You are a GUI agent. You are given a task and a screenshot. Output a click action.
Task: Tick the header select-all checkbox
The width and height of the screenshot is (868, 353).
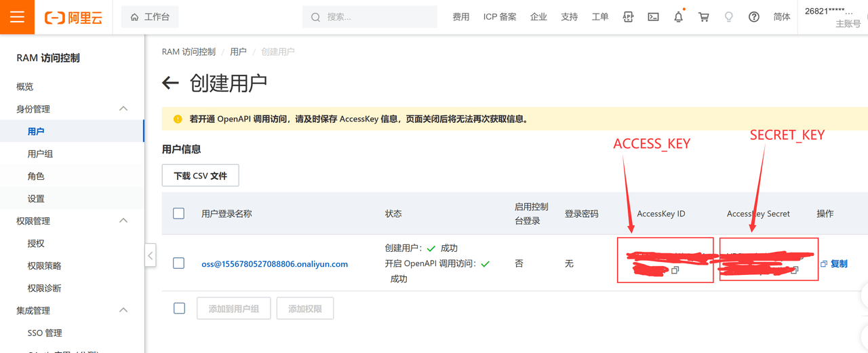pyautogui.click(x=179, y=213)
